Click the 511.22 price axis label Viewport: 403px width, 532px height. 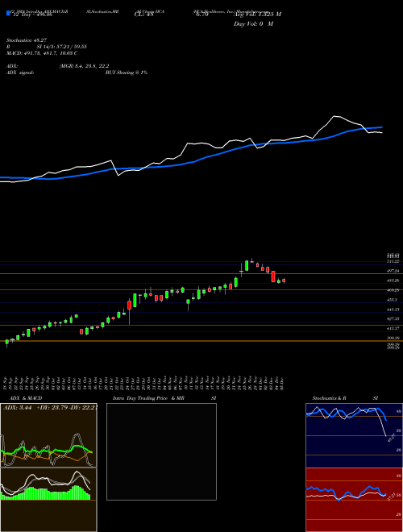coord(394,261)
